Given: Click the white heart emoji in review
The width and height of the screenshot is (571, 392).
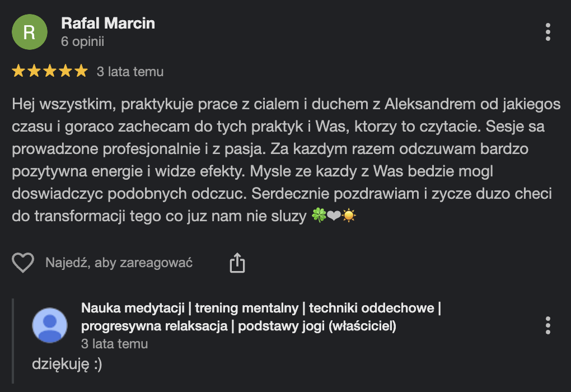Looking at the screenshot, I should tap(334, 216).
